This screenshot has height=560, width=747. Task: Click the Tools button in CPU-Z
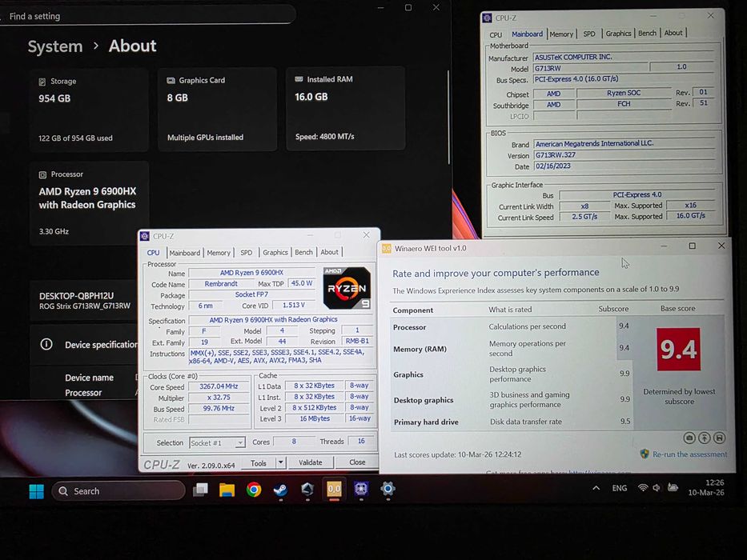pyautogui.click(x=259, y=462)
